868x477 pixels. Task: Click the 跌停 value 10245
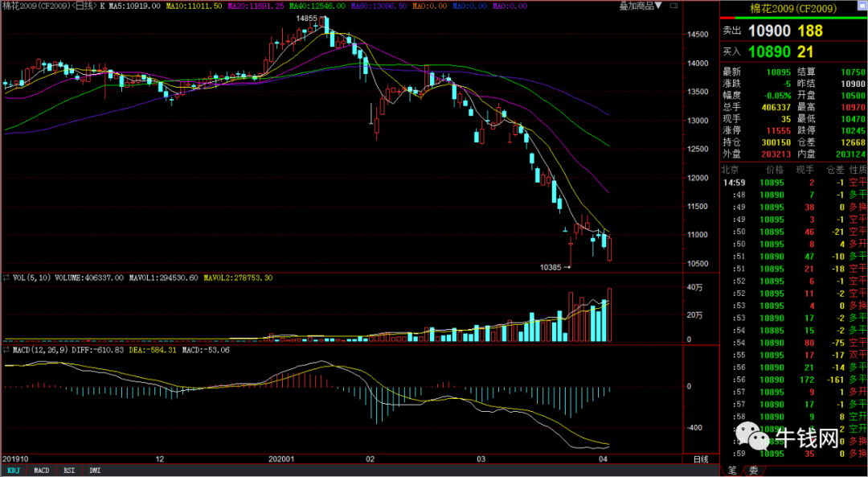853,131
